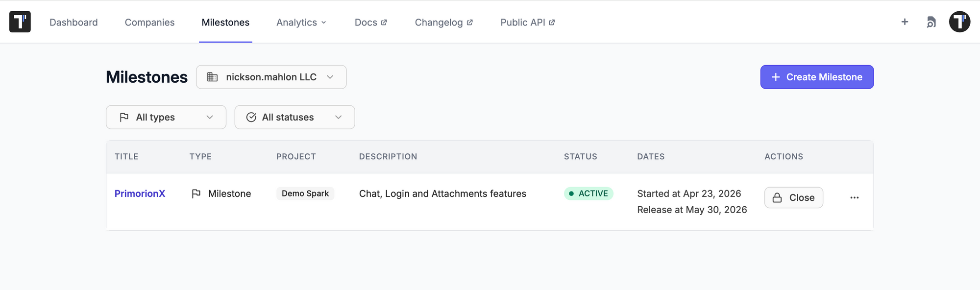Image resolution: width=980 pixels, height=290 pixels.
Task: Click the building icon in company selector
Action: pyautogui.click(x=212, y=77)
